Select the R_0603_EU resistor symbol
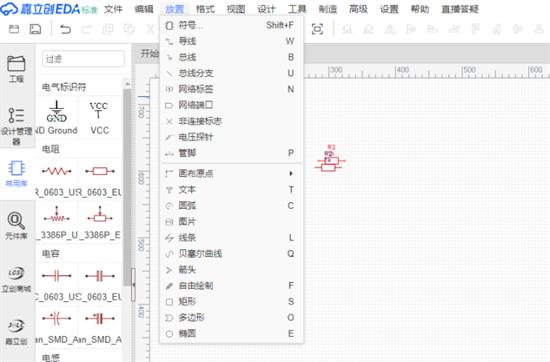550x362 pixels. pyautogui.click(x=100, y=181)
